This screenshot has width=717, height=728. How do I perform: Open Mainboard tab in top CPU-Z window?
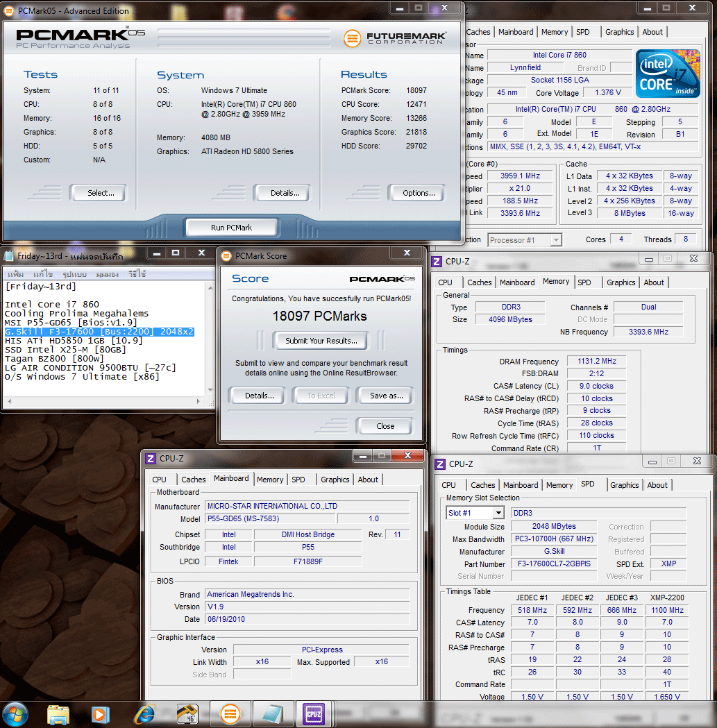click(516, 32)
